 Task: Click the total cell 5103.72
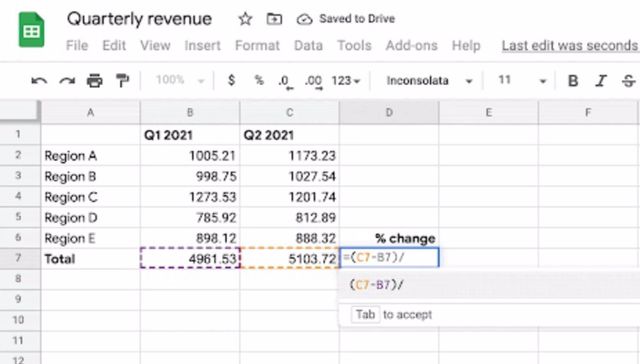point(289,258)
